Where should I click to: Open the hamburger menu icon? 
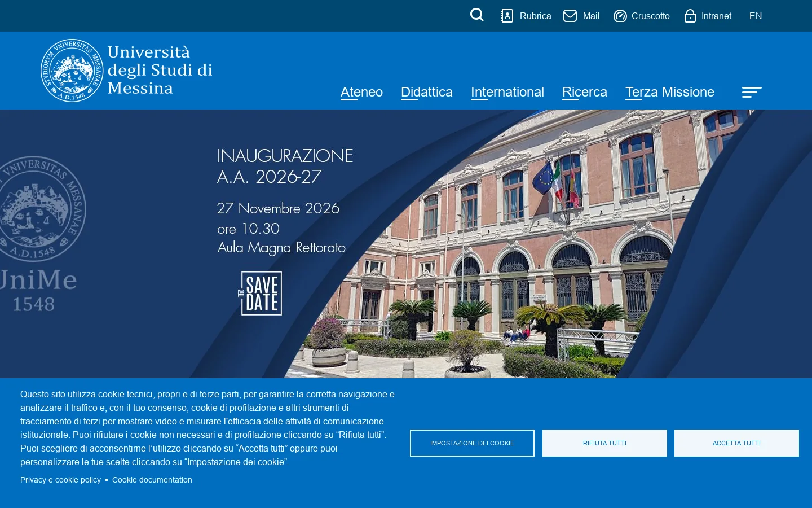point(752,92)
